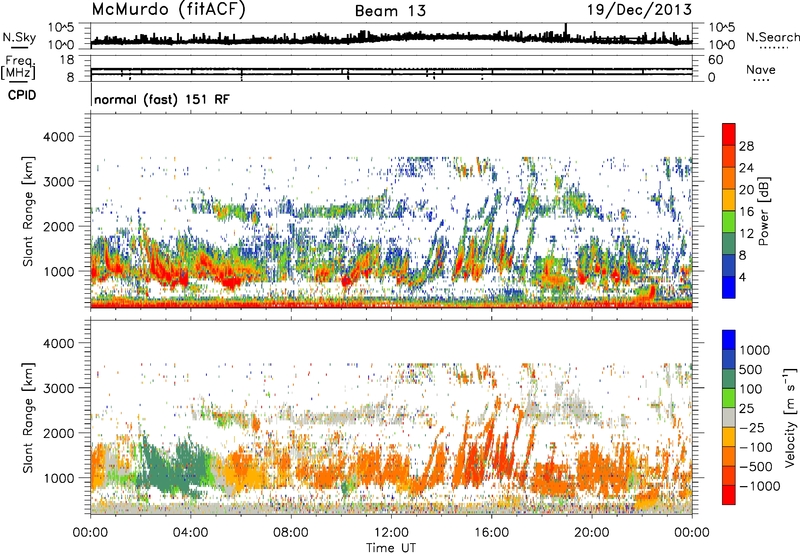Screen dimensions: 800x554
Task: Click the 4 value on Power colorbar
Action: (742, 278)
